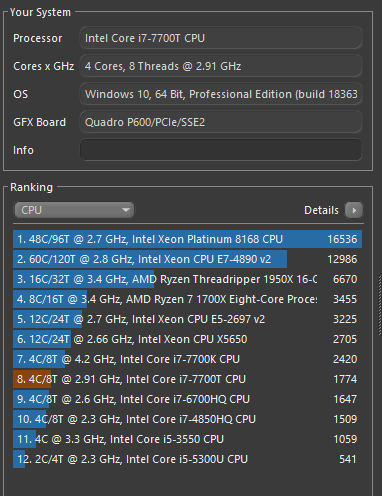Viewport: 382px width, 496px height.
Task: Click the Cores x GHz label
Action: [x=44, y=66]
